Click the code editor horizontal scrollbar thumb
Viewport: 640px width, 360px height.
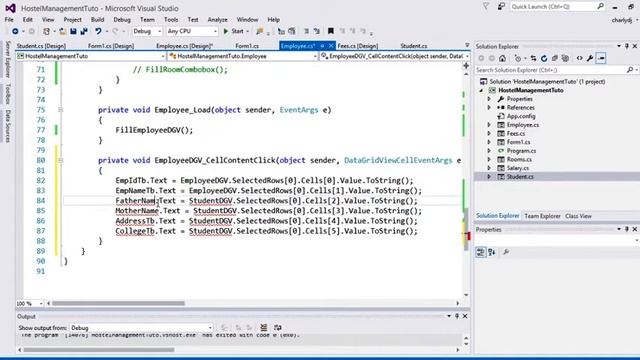[118, 303]
